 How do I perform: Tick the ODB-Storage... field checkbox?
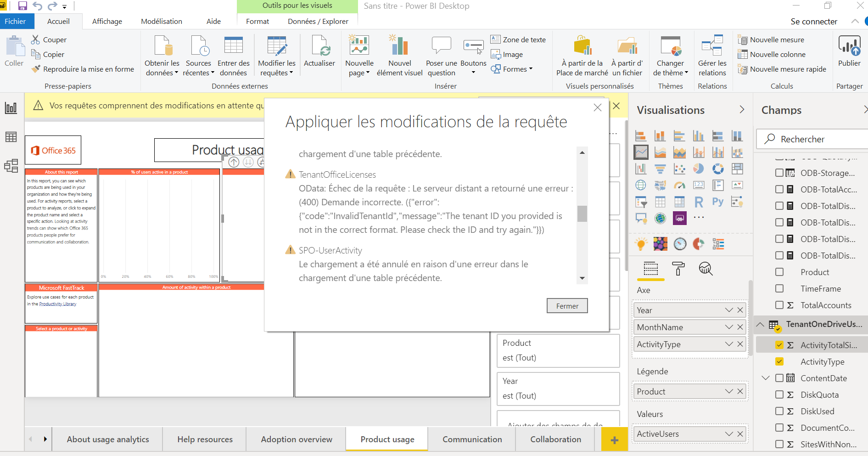click(x=779, y=173)
